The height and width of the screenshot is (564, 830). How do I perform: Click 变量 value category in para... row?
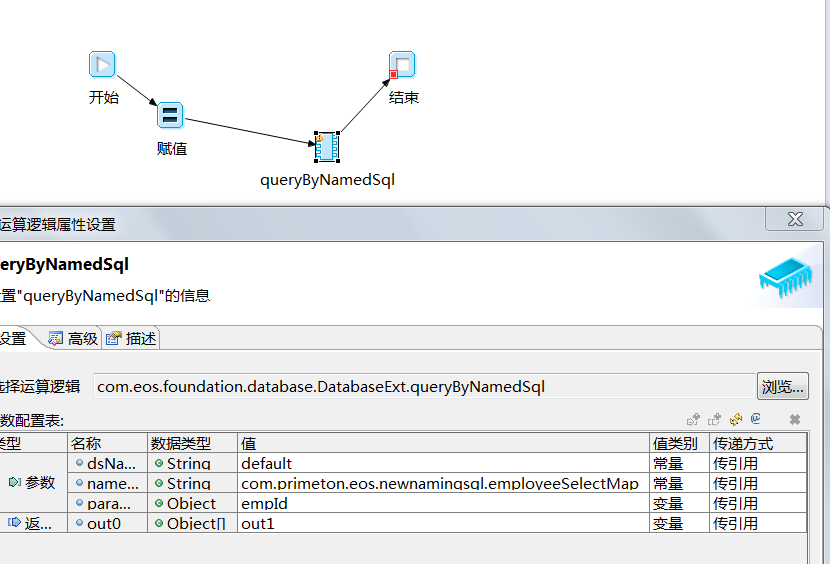point(680,503)
